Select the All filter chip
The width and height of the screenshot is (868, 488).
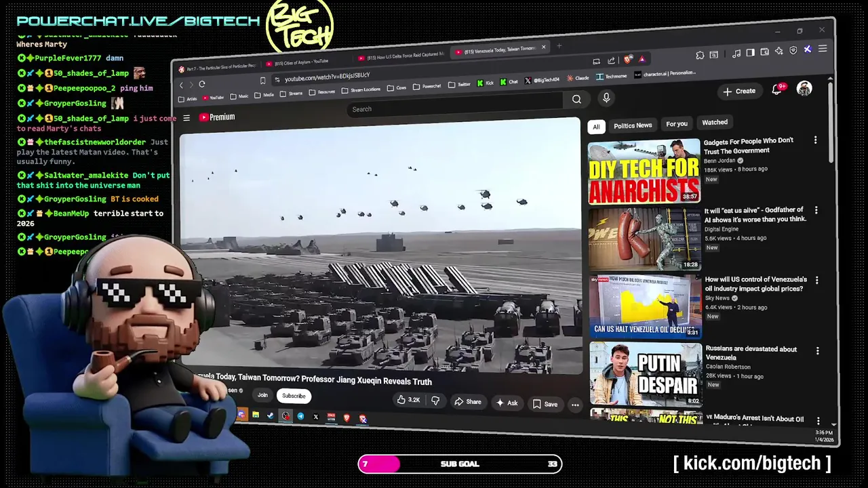pos(596,127)
